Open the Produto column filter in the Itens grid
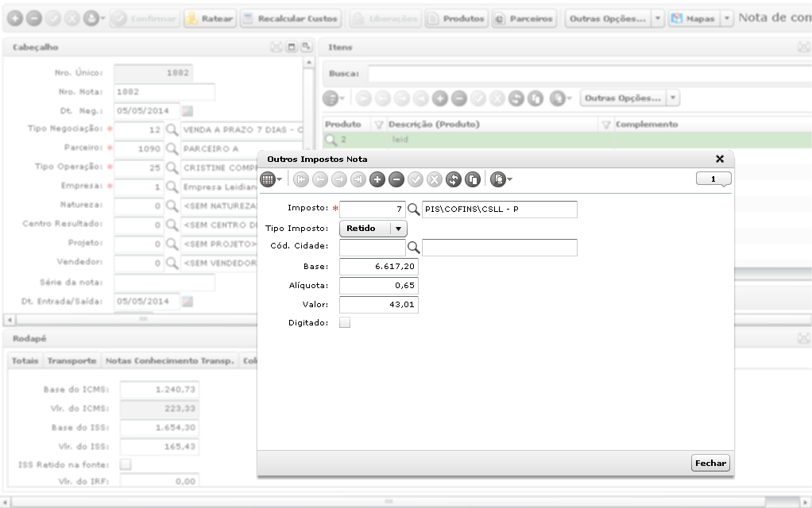Image resolution: width=812 pixels, height=508 pixels. click(x=378, y=125)
